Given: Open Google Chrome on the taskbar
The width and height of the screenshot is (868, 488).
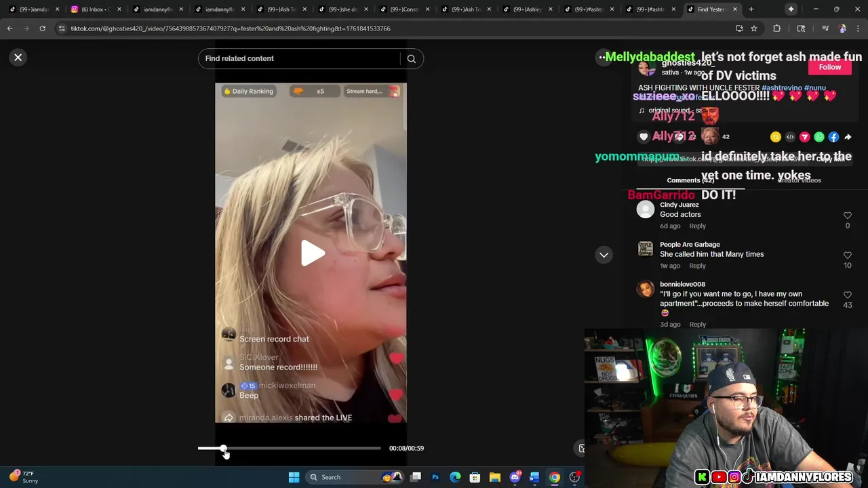Looking at the screenshot, I should coord(555,477).
